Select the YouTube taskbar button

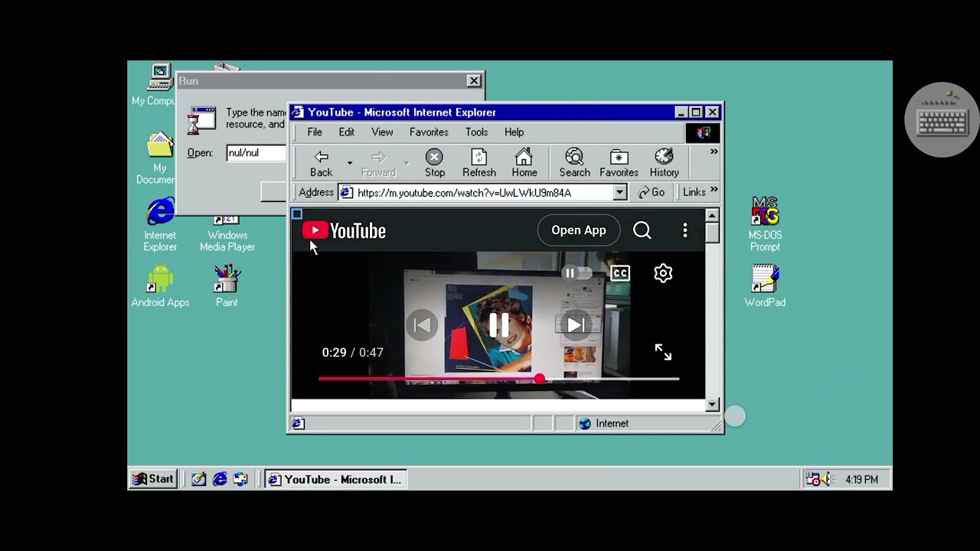pyautogui.click(x=335, y=479)
